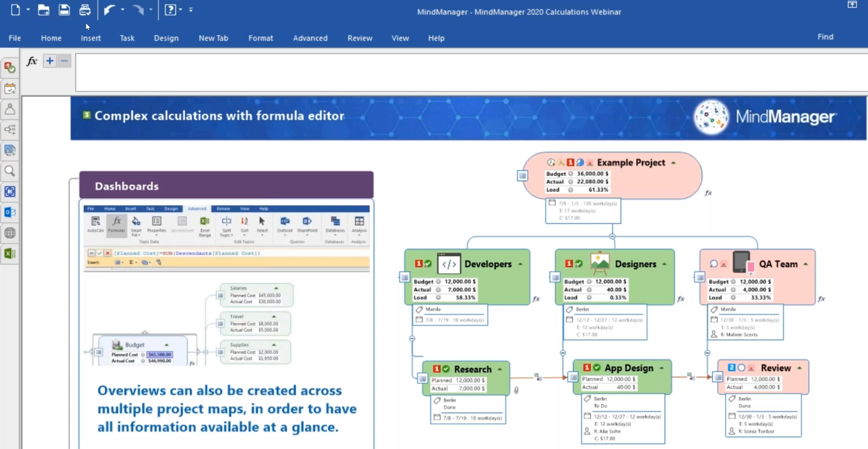Viewport: 868px width, 449px height.
Task: Collapse Developers topic info arrow
Action: pyautogui.click(x=520, y=264)
